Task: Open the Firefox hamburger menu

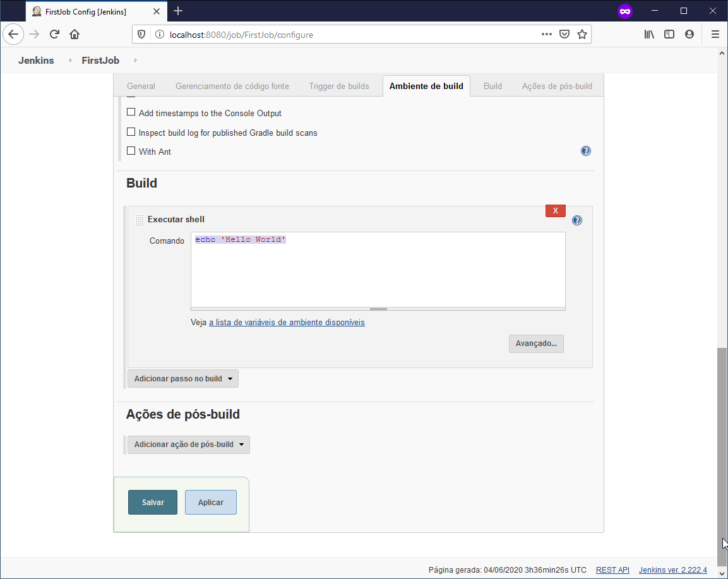Action: point(715,35)
